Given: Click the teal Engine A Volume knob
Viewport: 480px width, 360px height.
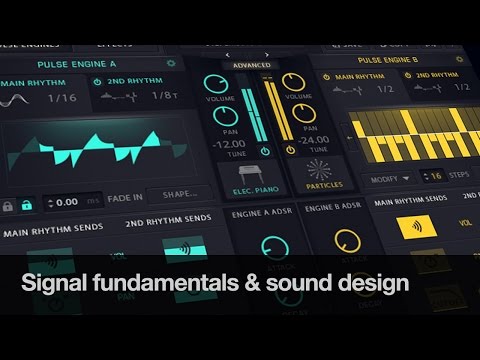Looking at the screenshot, I should click(x=216, y=84).
